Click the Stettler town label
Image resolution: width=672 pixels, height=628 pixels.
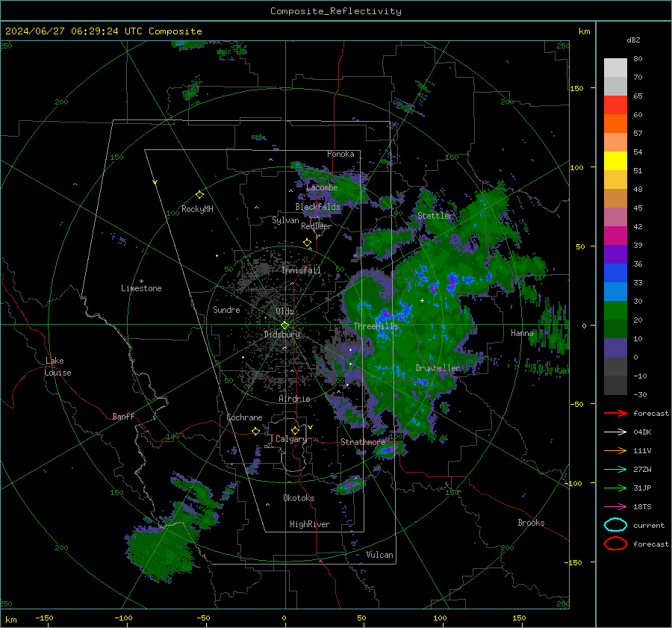coord(435,216)
